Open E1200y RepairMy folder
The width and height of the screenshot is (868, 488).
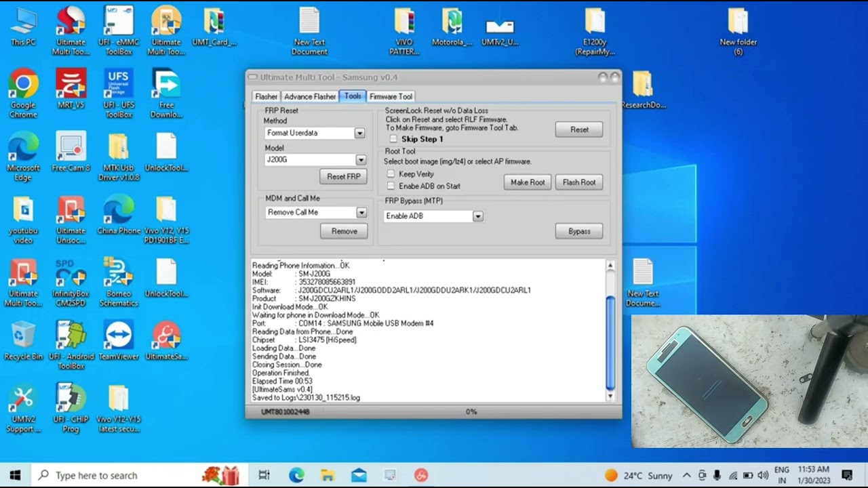point(595,30)
